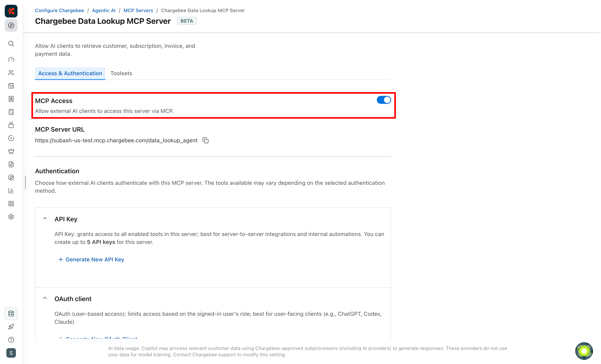Open reports bar chart icon
The image size is (601, 364).
click(11, 191)
